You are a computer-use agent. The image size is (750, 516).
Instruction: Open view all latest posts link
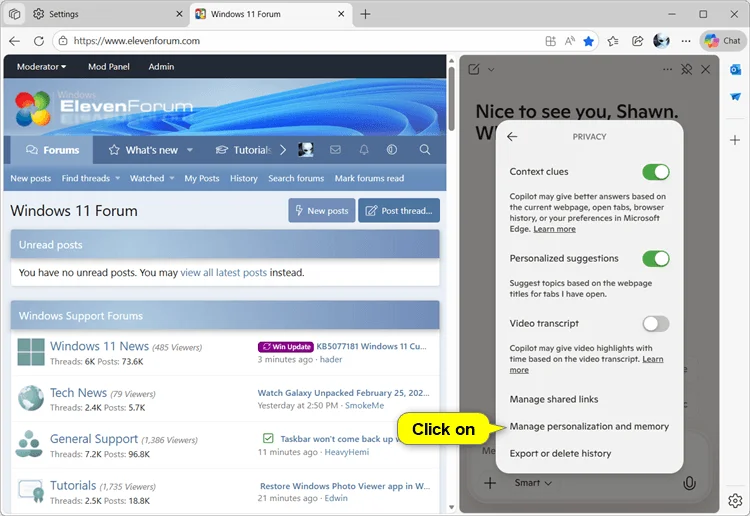(x=223, y=273)
